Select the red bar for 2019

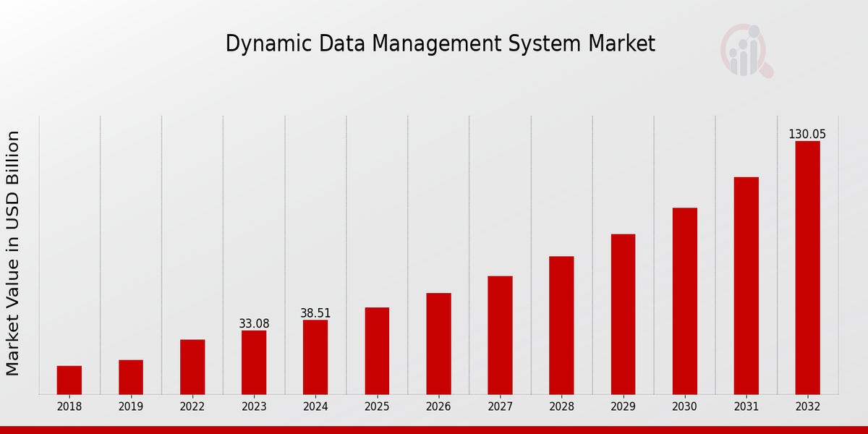131,377
